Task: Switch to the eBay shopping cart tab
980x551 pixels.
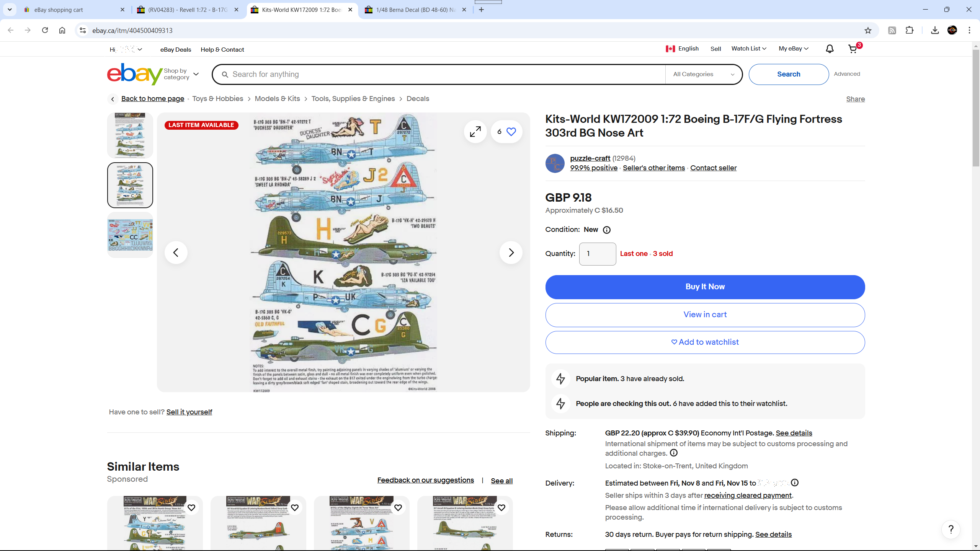Action: click(x=75, y=10)
